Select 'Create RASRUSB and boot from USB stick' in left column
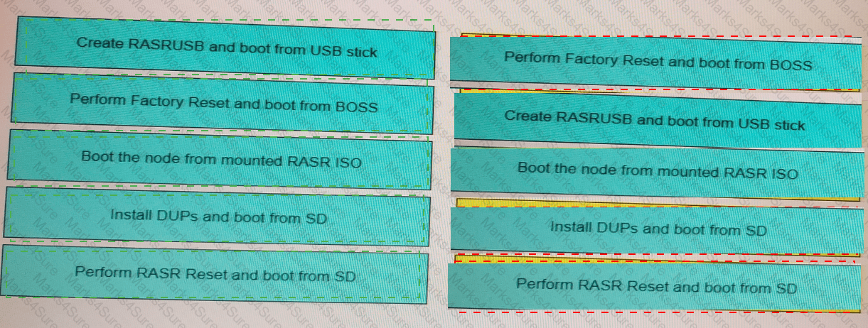This screenshot has height=328, width=868. pos(225,48)
